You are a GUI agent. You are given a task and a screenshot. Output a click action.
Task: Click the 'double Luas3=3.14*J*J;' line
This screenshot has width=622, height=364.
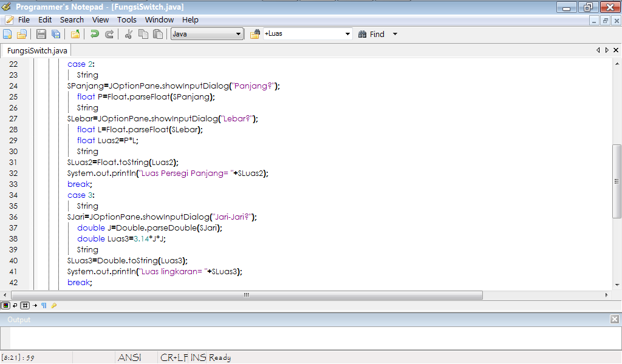(121, 239)
